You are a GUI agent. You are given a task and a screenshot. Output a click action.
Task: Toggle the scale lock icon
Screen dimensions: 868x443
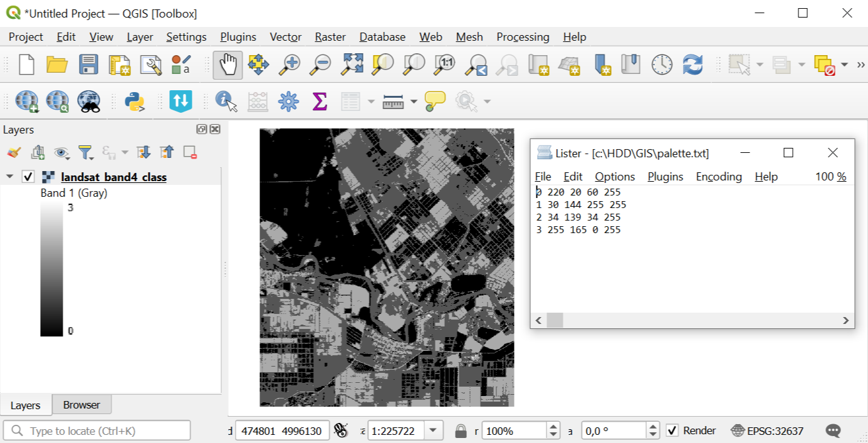[x=461, y=431]
